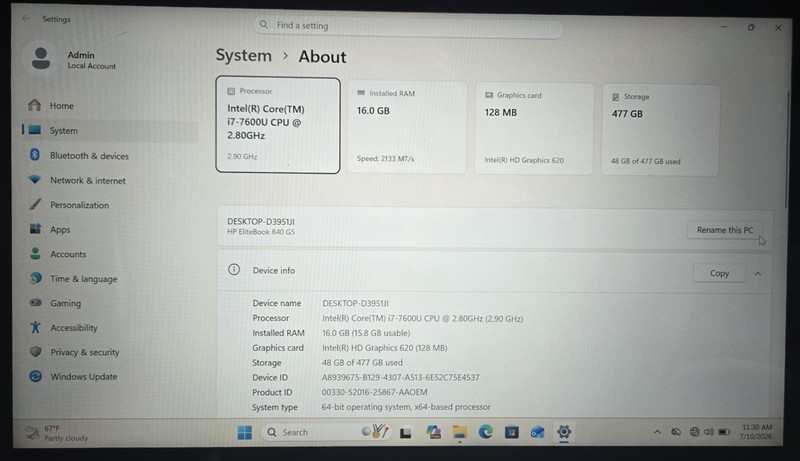Image resolution: width=800 pixels, height=461 pixels.
Task: Click the Rename this PC button
Action: tap(724, 230)
